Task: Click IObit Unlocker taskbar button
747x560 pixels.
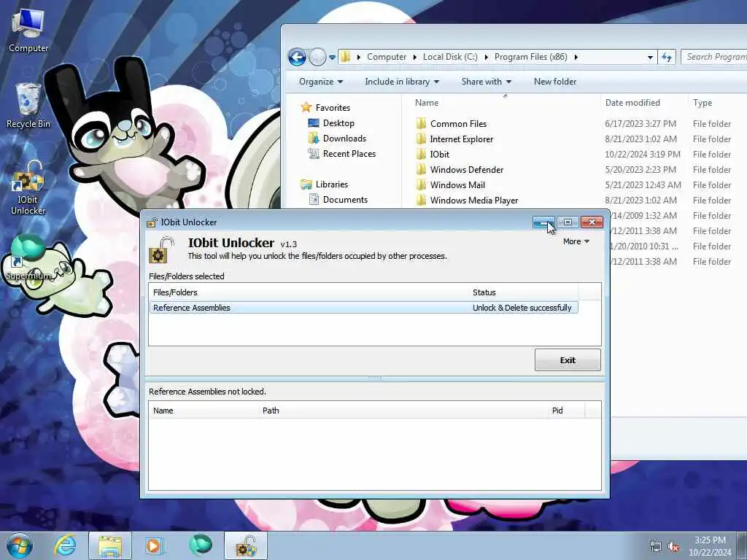Action: pyautogui.click(x=246, y=545)
